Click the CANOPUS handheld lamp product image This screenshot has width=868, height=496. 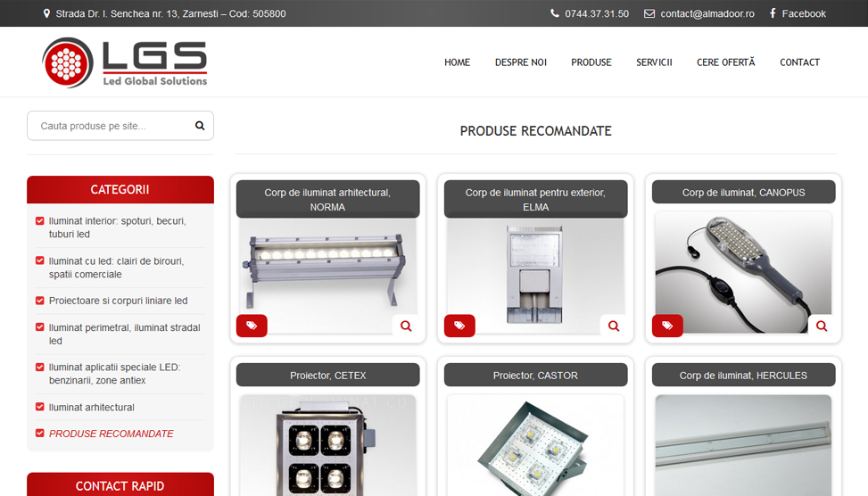(743, 272)
